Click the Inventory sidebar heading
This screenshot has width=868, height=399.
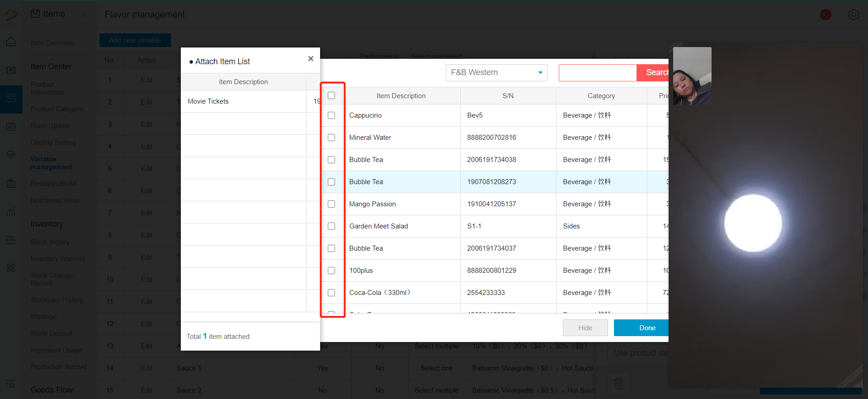(47, 224)
